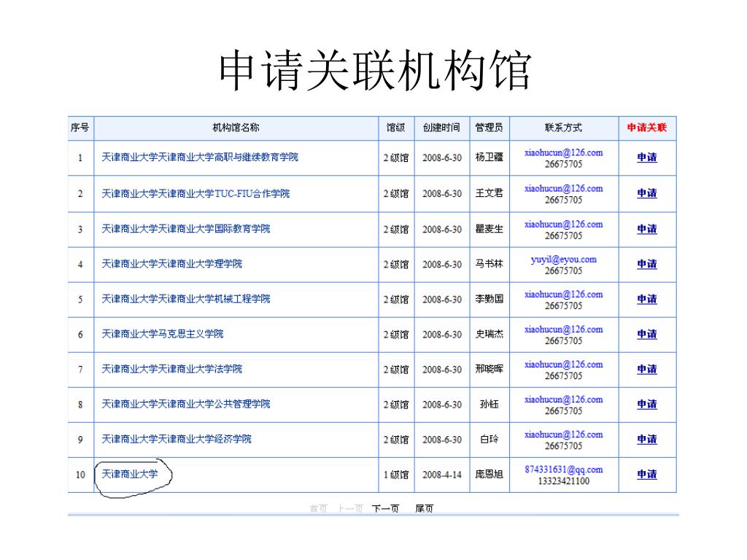Open the circled 天津商业大学 link in row 10

(x=130, y=474)
